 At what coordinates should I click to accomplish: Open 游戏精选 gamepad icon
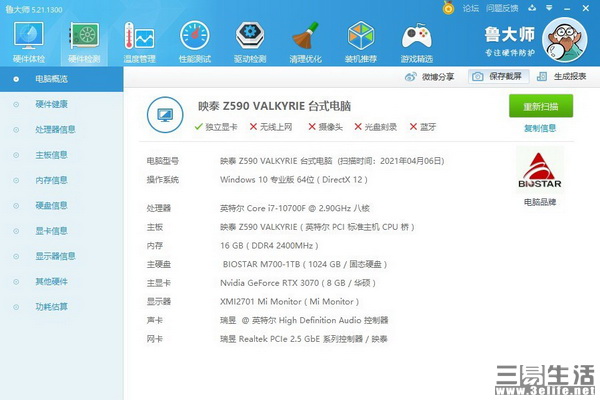coord(416,42)
